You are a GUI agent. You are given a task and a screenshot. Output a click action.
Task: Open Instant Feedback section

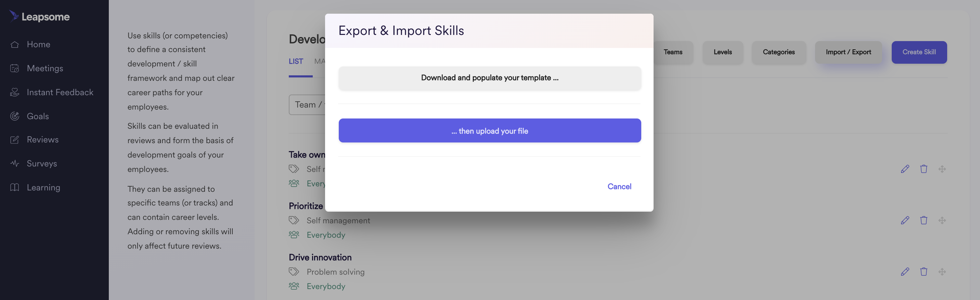pos(60,92)
